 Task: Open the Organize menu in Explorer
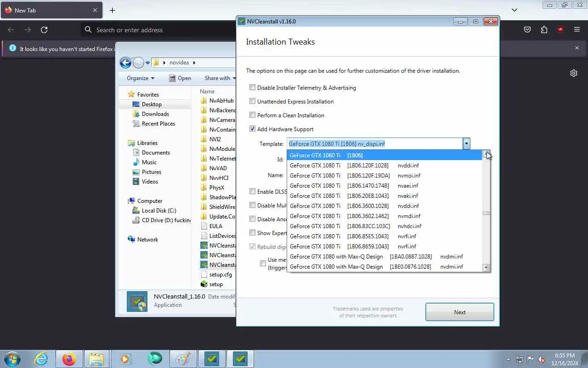point(141,78)
